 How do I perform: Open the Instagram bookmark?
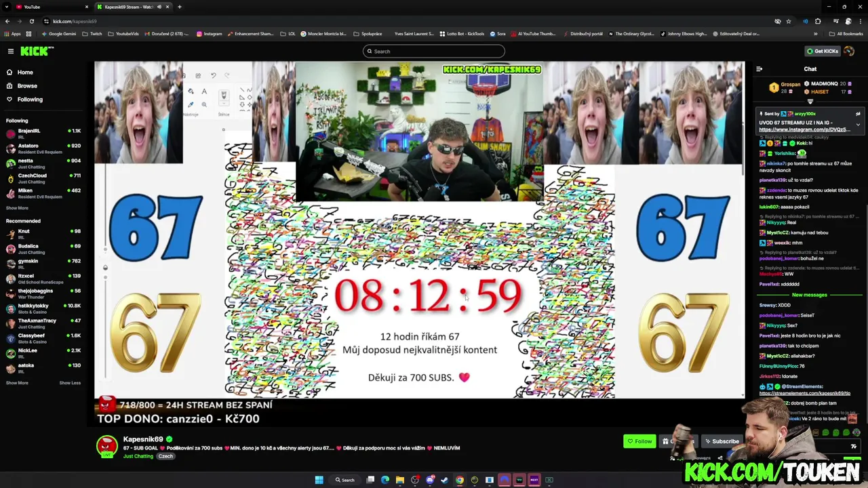pyautogui.click(x=210, y=34)
